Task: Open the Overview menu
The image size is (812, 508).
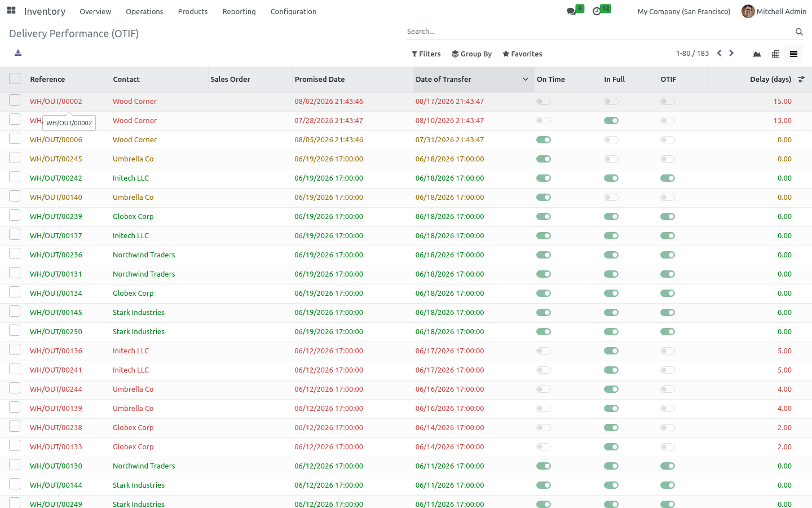Action: click(95, 11)
